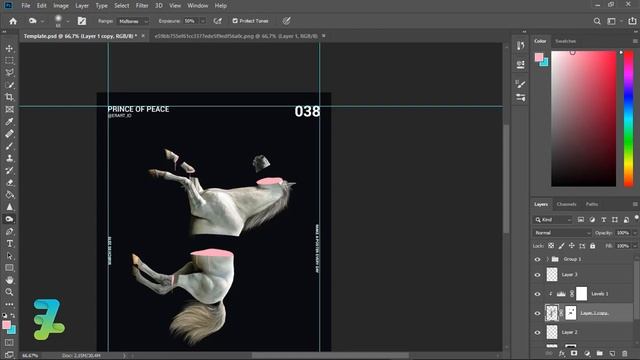Select the Path Selection tool
640x360 pixels.
click(9, 256)
